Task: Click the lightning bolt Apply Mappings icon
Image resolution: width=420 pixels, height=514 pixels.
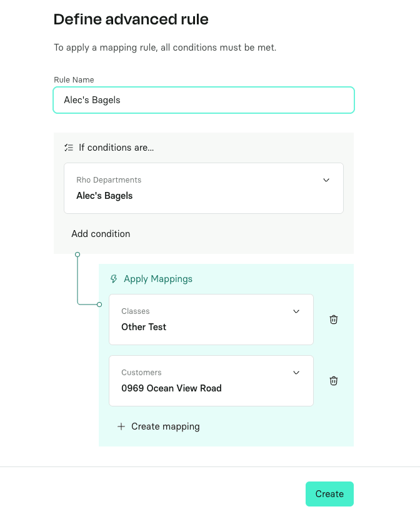Action: tap(114, 279)
